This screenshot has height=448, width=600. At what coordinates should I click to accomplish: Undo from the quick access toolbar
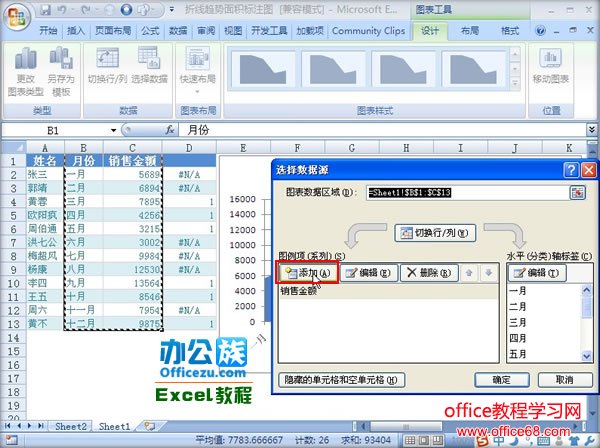[x=62, y=10]
